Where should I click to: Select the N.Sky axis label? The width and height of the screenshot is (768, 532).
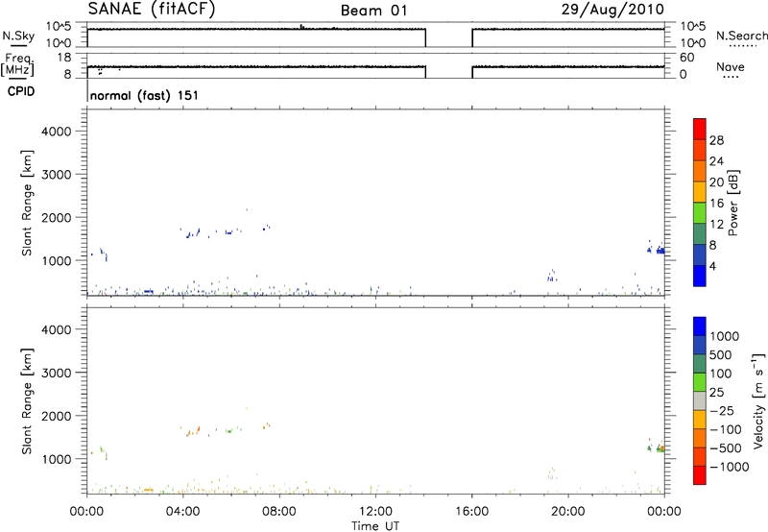point(18,36)
